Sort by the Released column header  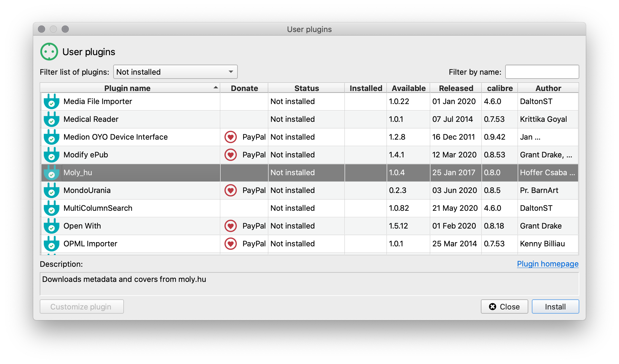456,88
